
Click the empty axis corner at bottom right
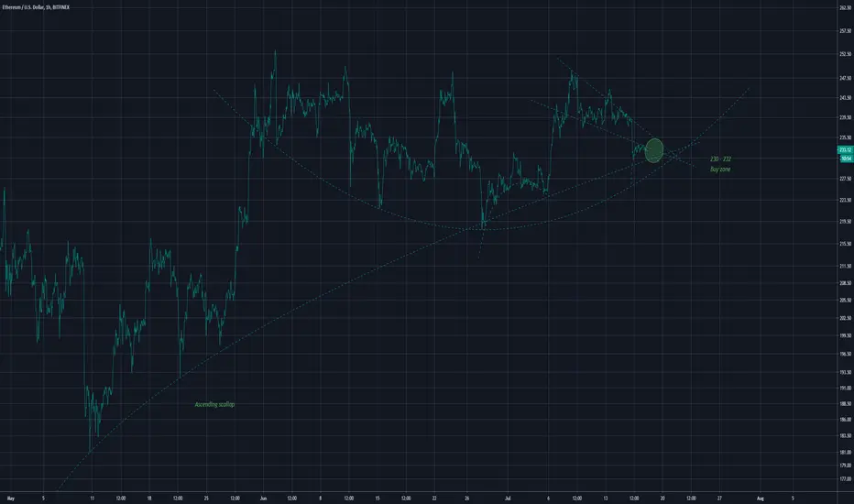845,498
